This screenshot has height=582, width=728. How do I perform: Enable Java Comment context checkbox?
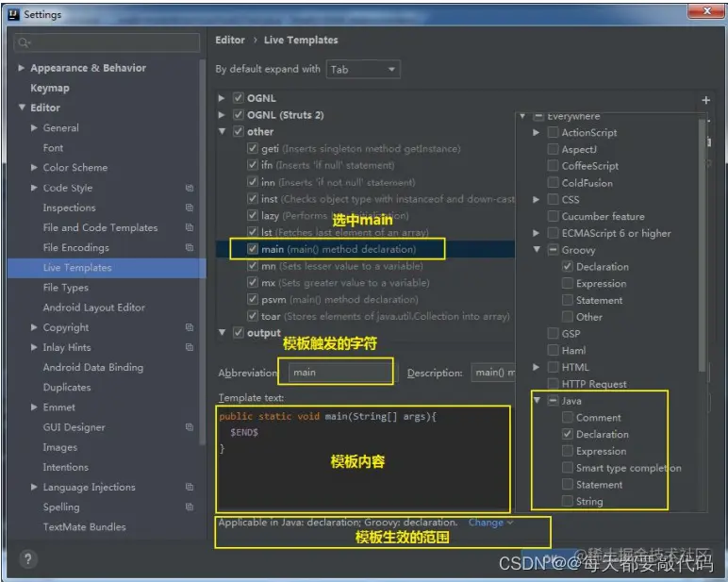coord(567,417)
